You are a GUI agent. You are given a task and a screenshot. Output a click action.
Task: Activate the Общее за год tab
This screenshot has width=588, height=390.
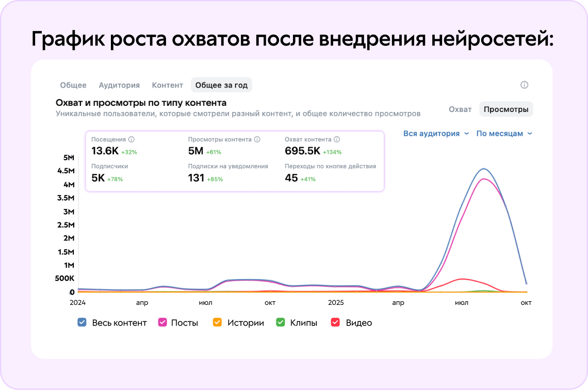[221, 85]
